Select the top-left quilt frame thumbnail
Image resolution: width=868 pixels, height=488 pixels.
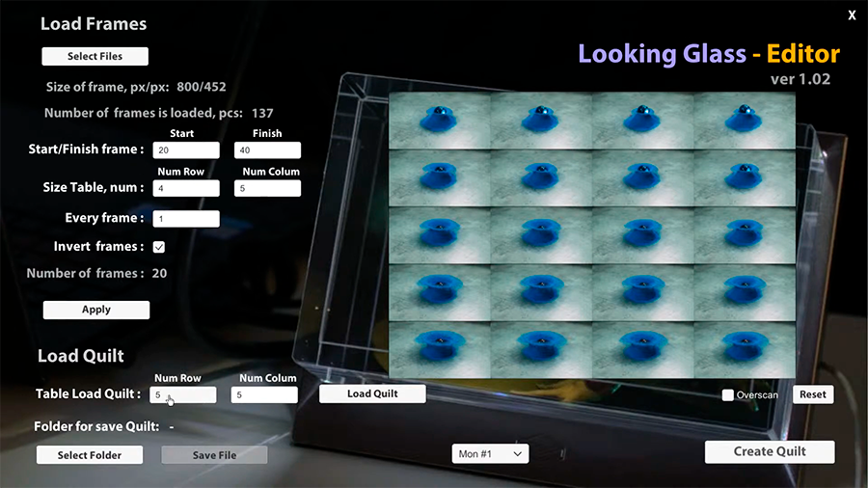tap(439, 120)
